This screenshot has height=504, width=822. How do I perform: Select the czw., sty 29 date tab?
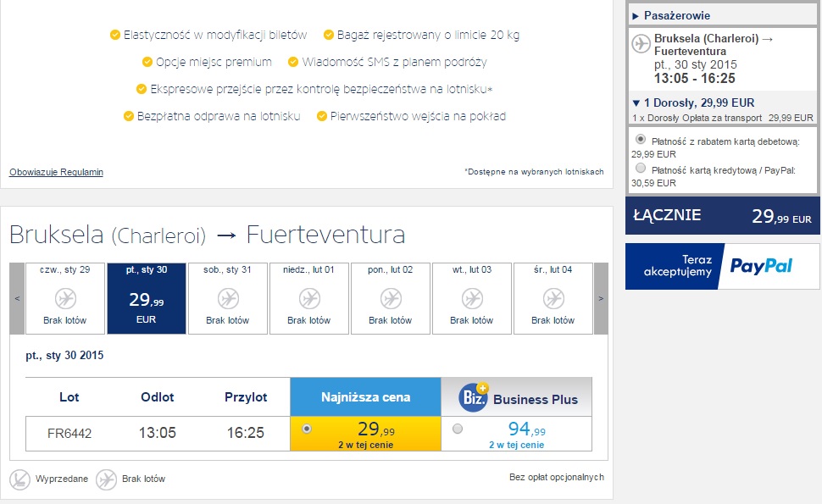65,299
